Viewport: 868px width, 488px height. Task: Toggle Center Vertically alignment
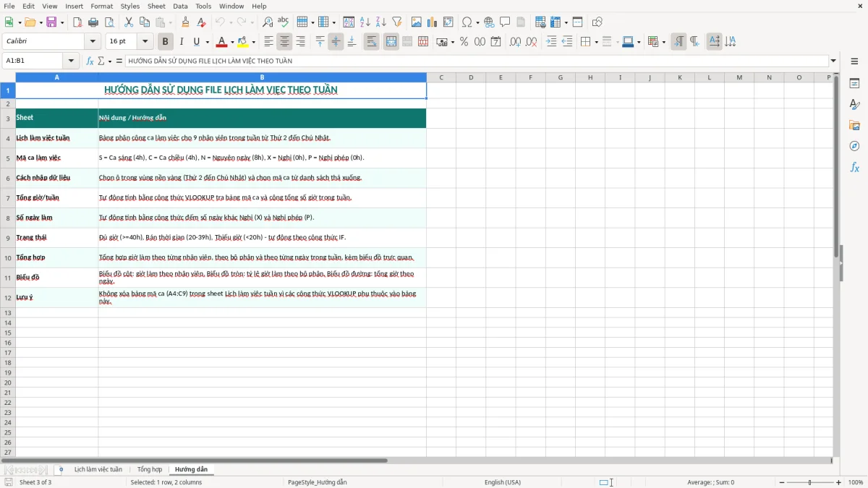pos(336,42)
